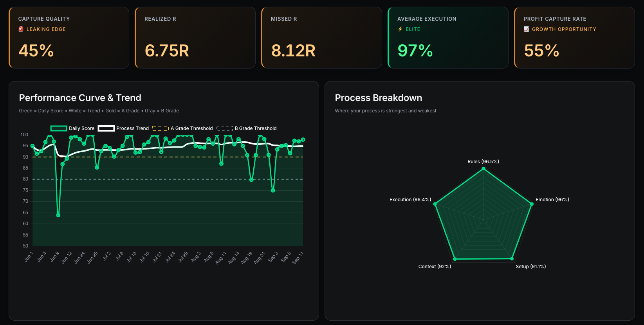Click the Emotion vertex point on radar
The width and height of the screenshot is (644, 325).
coord(532,204)
